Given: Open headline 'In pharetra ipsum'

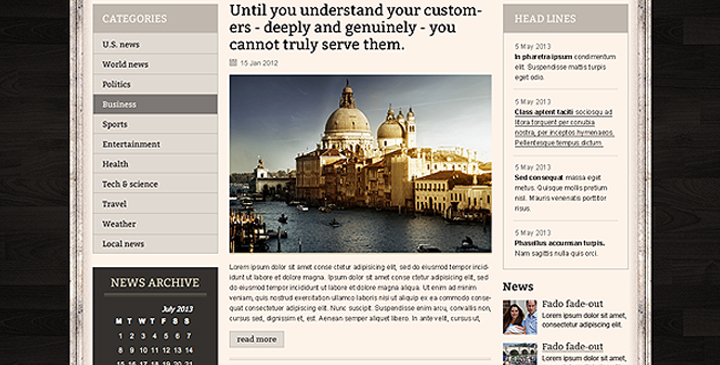Looking at the screenshot, I should point(543,57).
